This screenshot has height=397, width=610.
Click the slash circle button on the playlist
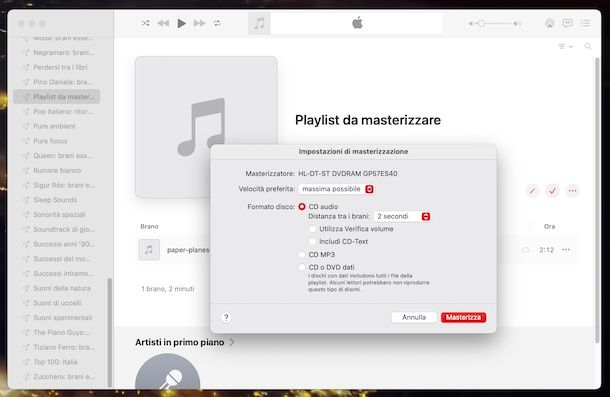point(532,191)
